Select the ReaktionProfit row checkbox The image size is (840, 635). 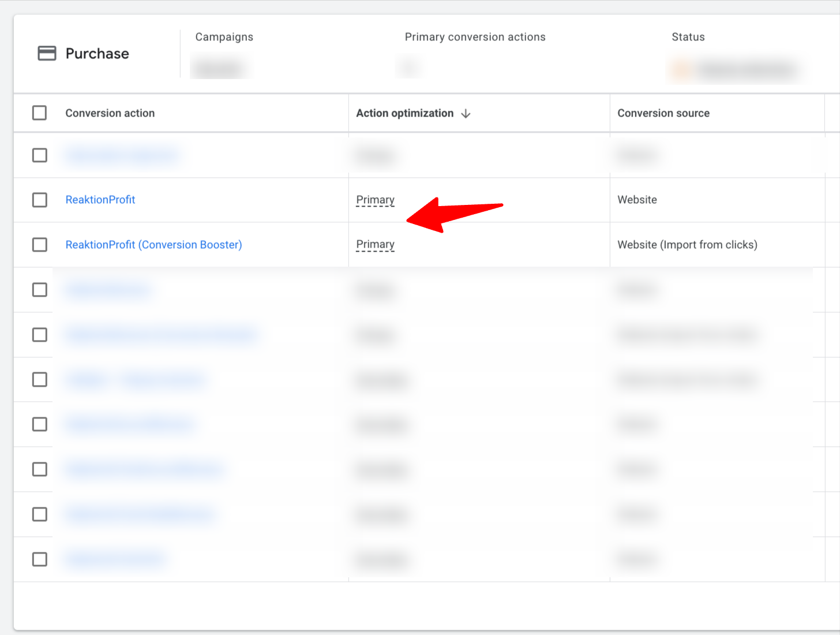tap(40, 200)
